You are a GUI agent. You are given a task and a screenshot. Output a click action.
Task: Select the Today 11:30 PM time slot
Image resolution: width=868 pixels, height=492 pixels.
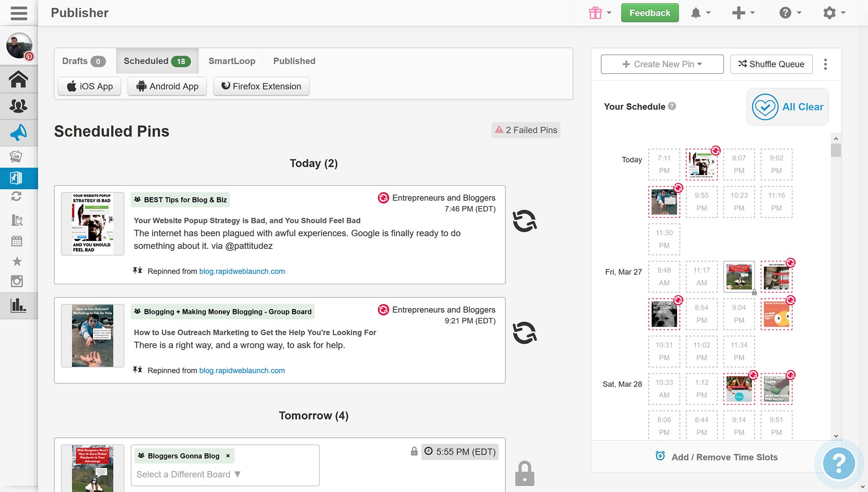pos(664,239)
